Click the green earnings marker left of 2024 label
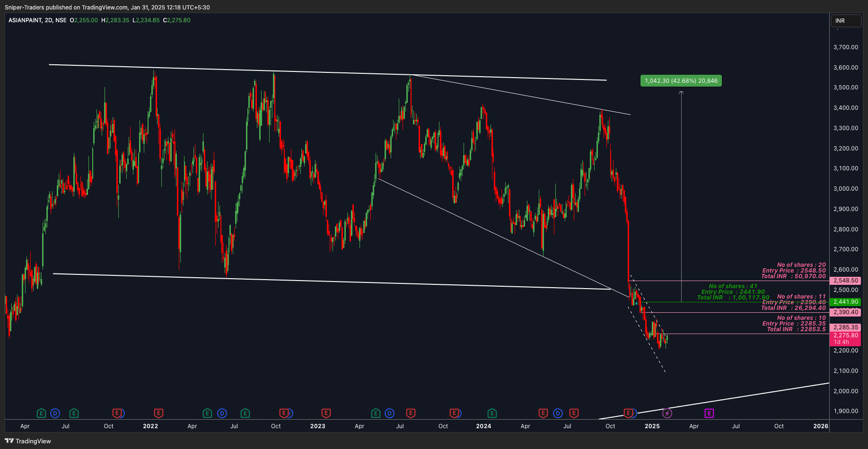This screenshot has height=449, width=868. [492, 413]
